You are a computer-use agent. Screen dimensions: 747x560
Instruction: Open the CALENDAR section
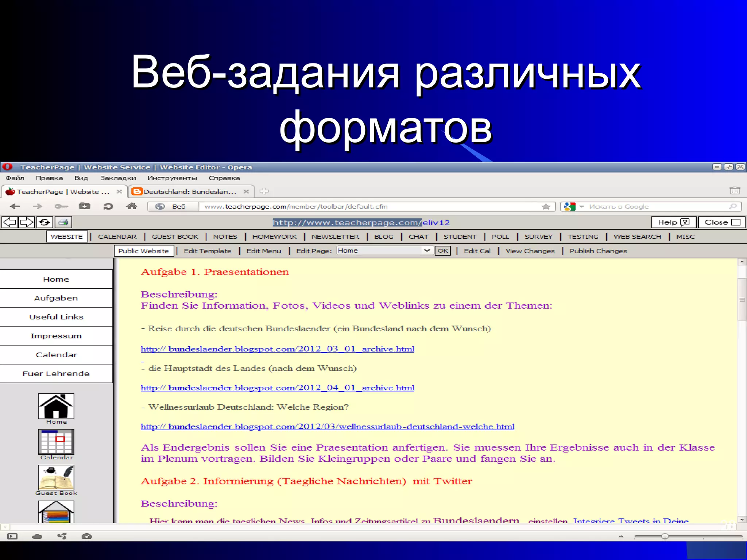click(117, 236)
